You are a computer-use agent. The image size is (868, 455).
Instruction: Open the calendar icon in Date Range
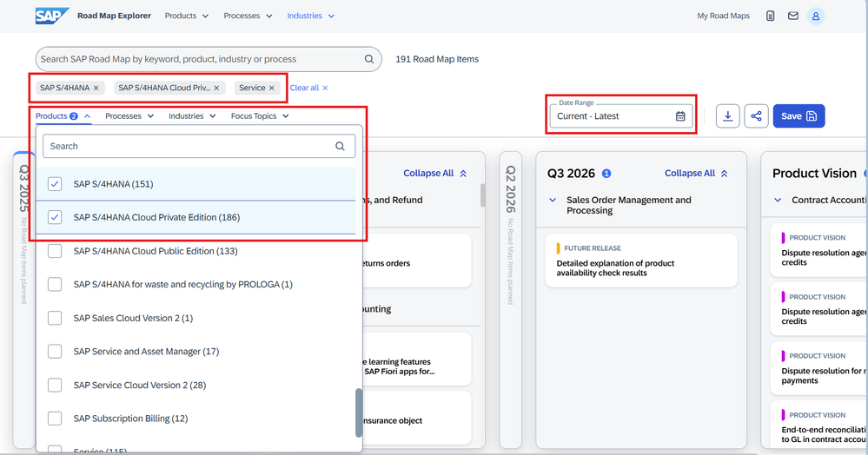[680, 116]
